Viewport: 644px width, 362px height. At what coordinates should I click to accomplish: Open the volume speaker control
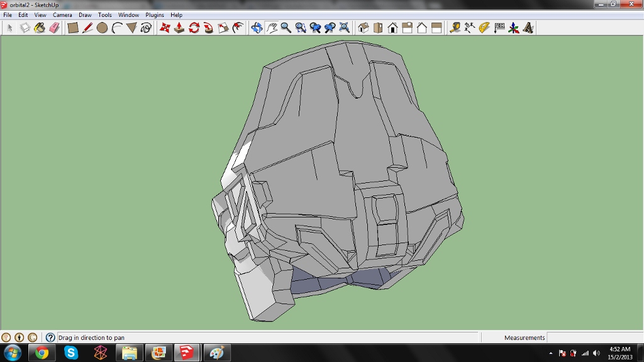(597, 353)
